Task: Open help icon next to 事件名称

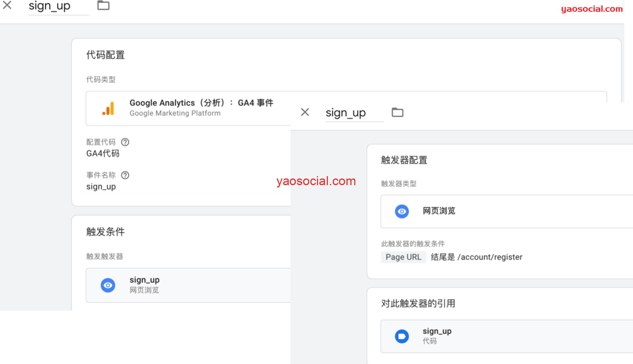Action: (x=125, y=175)
